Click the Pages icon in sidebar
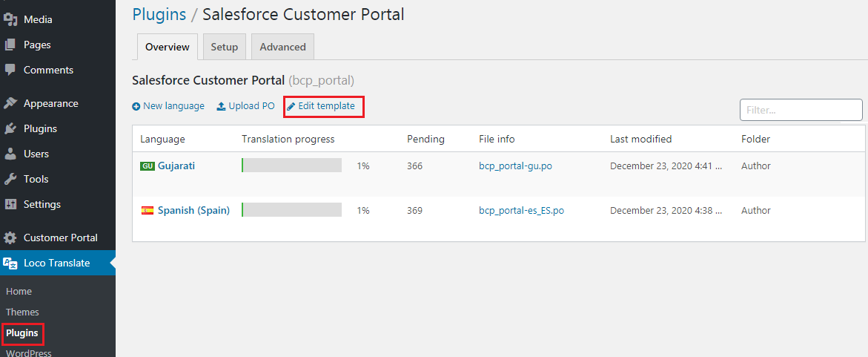The width and height of the screenshot is (868, 357). tap(10, 45)
